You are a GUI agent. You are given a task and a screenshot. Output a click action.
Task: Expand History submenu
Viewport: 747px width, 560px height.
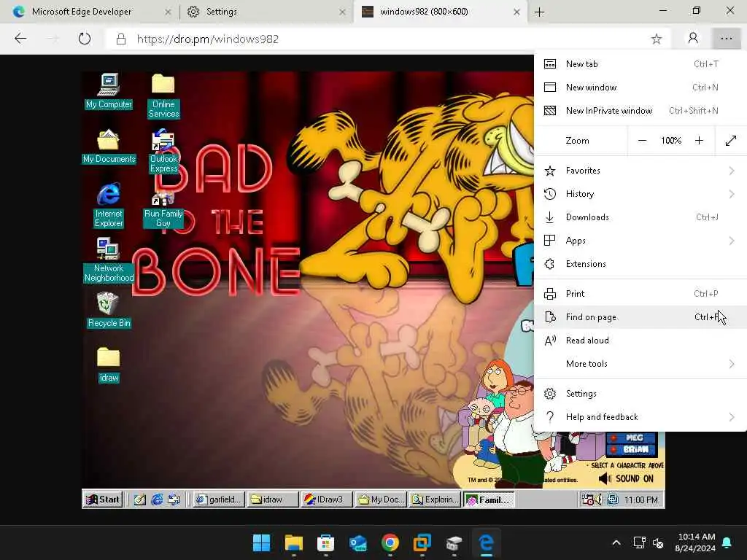click(640, 194)
